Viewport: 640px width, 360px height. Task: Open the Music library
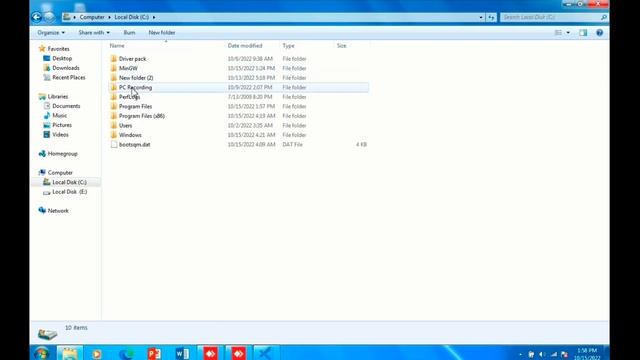point(59,116)
